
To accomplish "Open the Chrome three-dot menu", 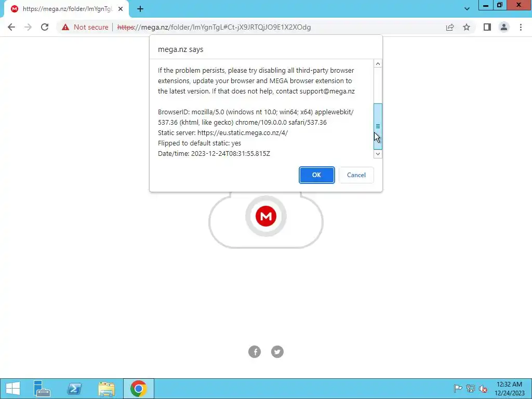I will click(x=521, y=27).
